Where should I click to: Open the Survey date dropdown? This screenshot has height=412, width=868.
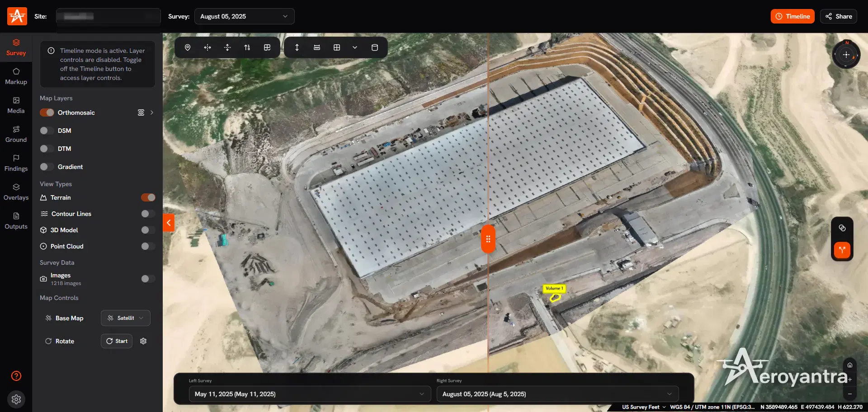pos(245,16)
